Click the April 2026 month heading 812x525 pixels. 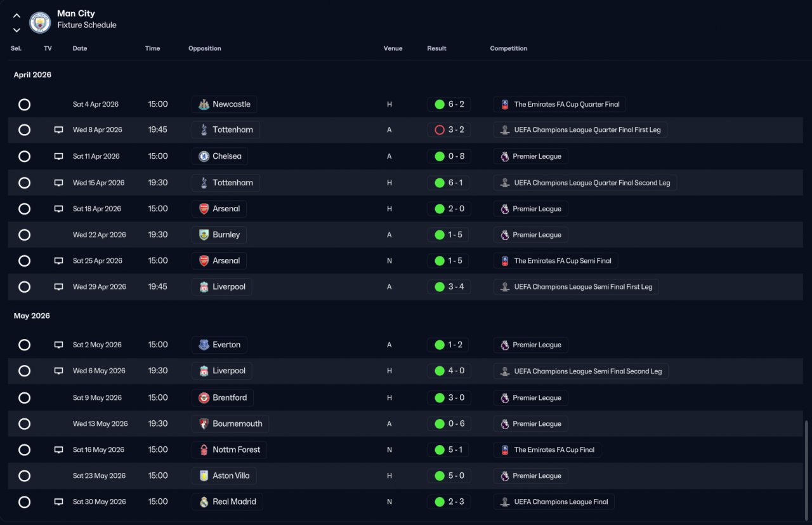(x=32, y=75)
